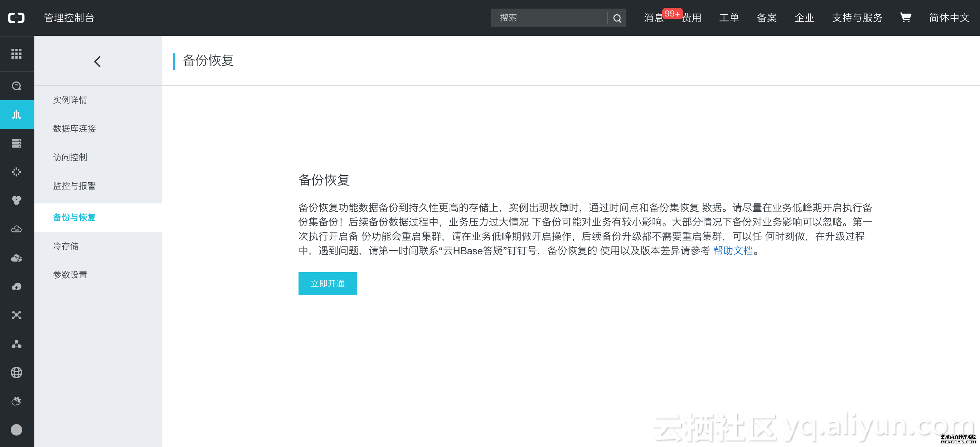The width and height of the screenshot is (980, 447).
Task: Click the Alibaba Cloud logo icon
Action: coord(16,18)
